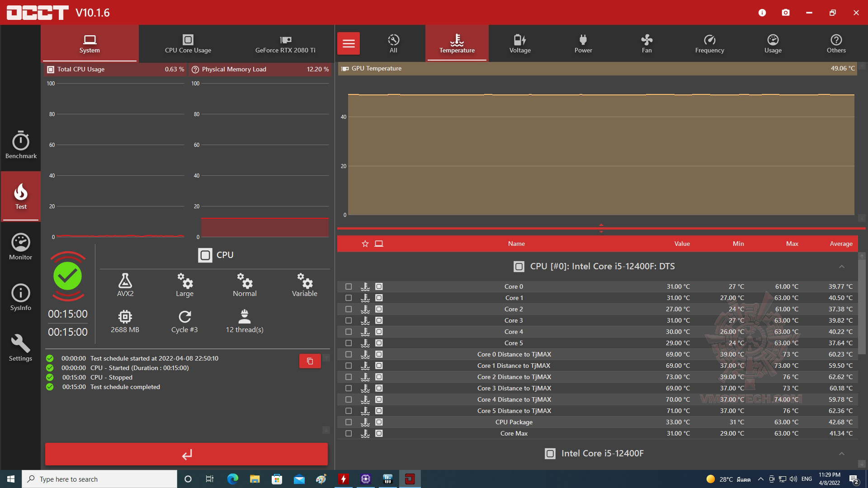Click the red return arrow button
This screenshot has width=868, height=488.
(186, 454)
